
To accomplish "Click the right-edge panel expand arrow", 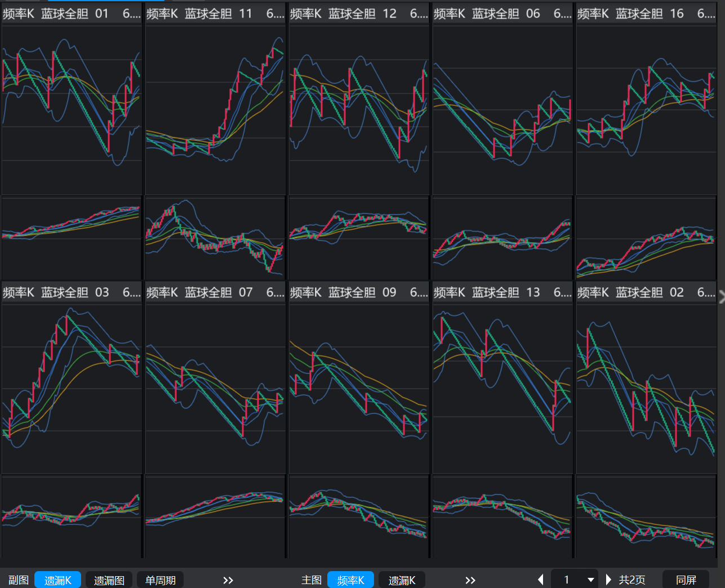I will point(722,297).
